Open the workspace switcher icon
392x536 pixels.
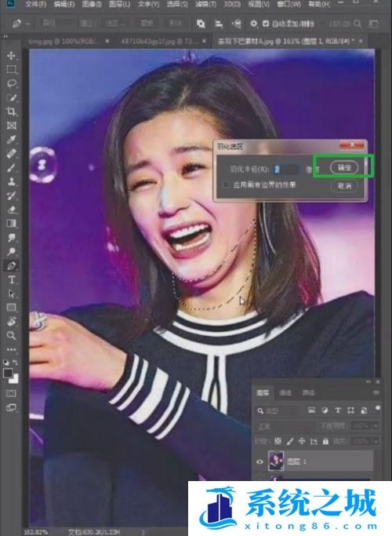click(374, 24)
